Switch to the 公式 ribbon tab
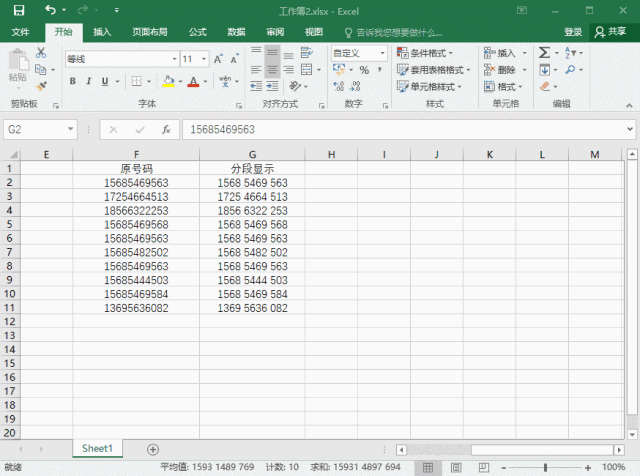 pos(197,32)
